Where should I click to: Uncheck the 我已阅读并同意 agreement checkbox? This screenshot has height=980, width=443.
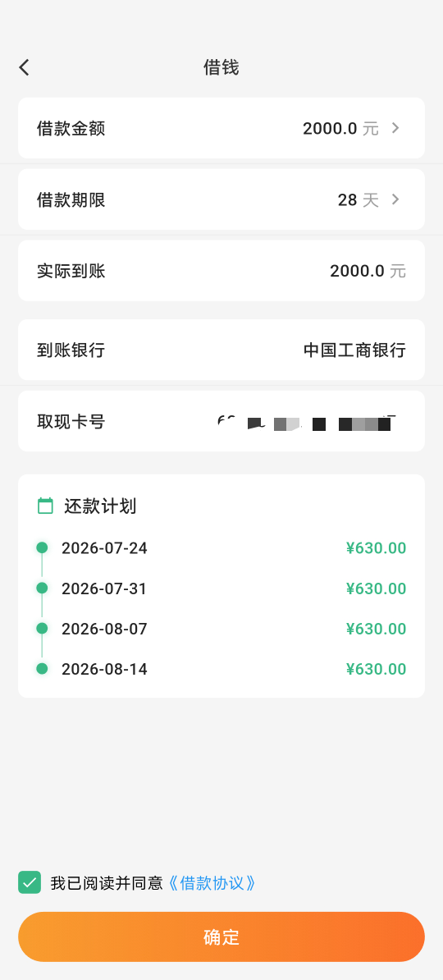30,882
